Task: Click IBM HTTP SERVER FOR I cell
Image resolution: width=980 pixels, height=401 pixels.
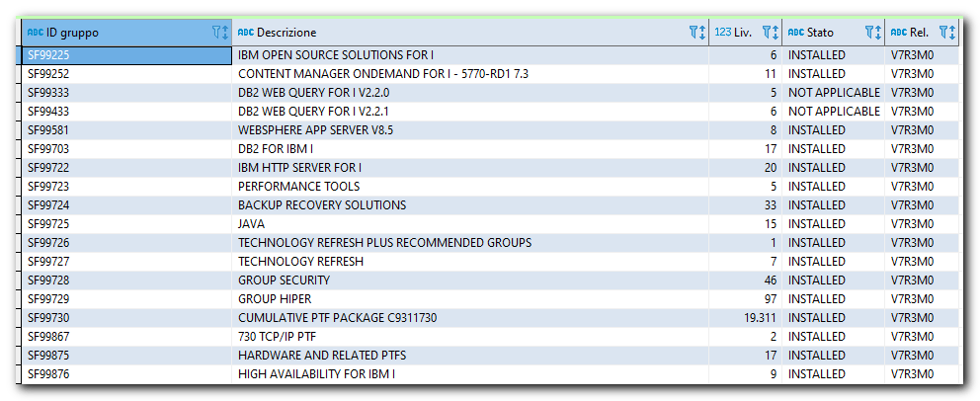Action: [x=470, y=167]
